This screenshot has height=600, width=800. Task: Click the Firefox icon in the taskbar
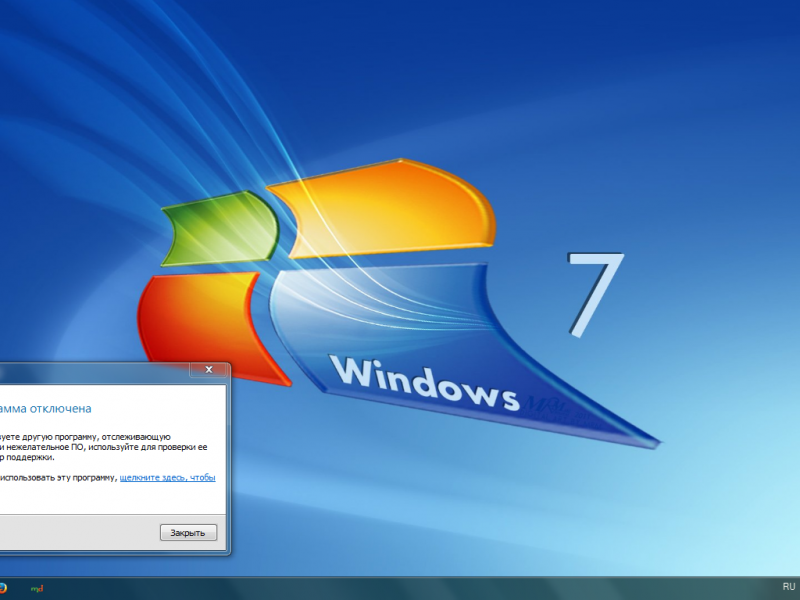(2, 588)
